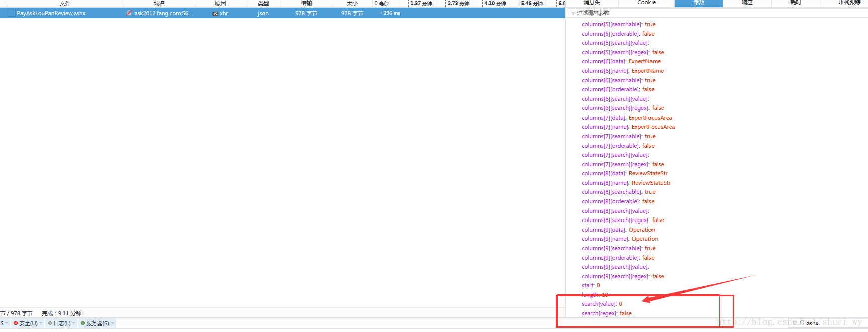The width and height of the screenshot is (868, 332).
Task: Click the 完成: 9.11 分钟 status text
Action: point(61,313)
